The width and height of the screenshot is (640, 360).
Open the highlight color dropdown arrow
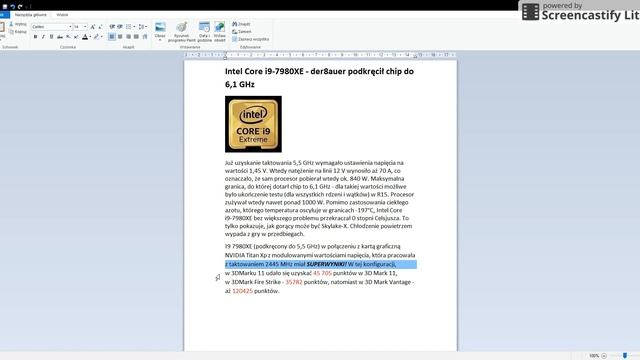click(102, 37)
